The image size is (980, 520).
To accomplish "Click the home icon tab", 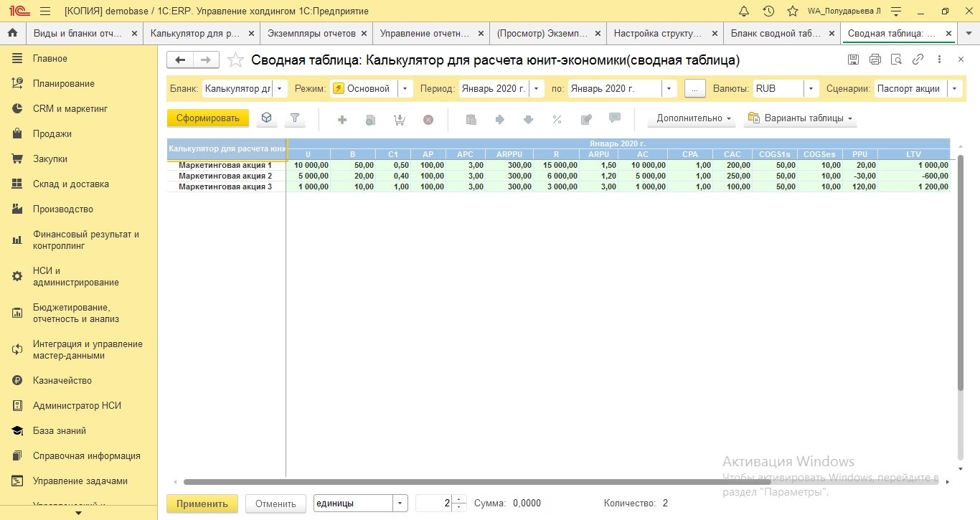I will click(x=12, y=33).
